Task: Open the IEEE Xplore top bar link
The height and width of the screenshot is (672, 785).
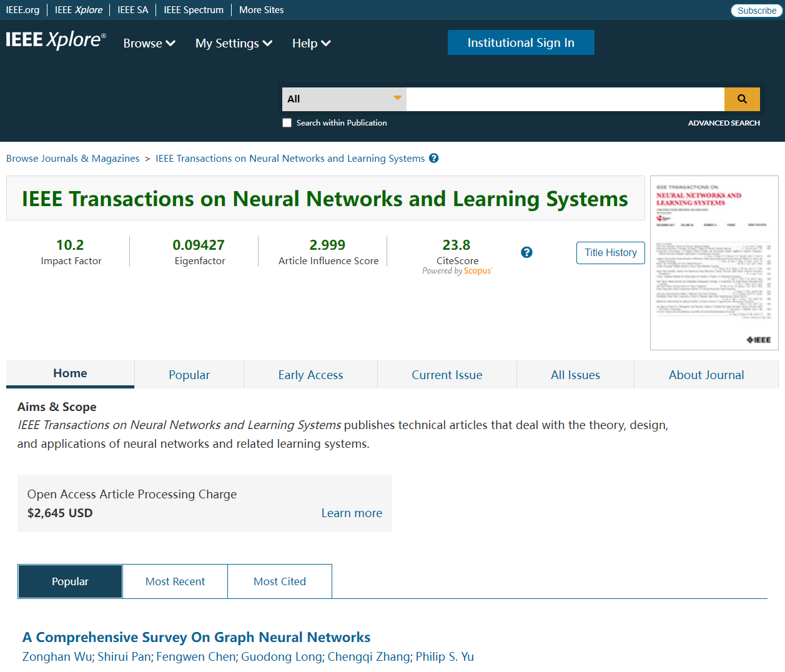Action: [79, 10]
